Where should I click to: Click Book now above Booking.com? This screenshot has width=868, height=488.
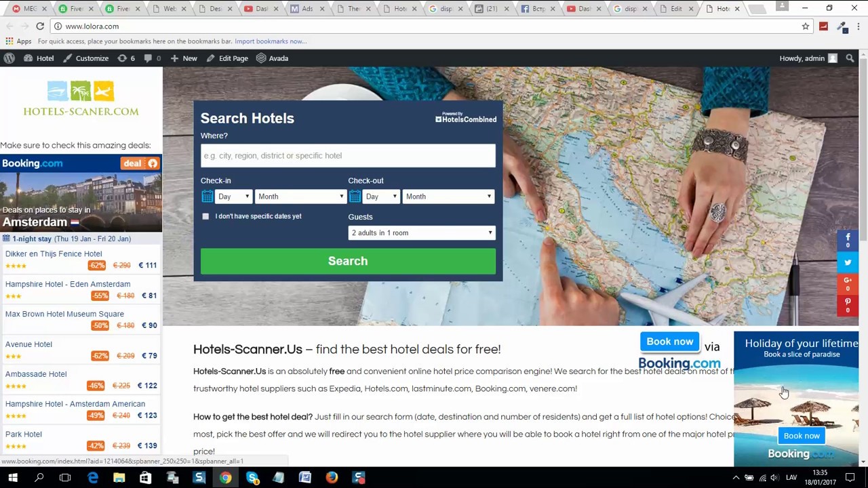[670, 342]
